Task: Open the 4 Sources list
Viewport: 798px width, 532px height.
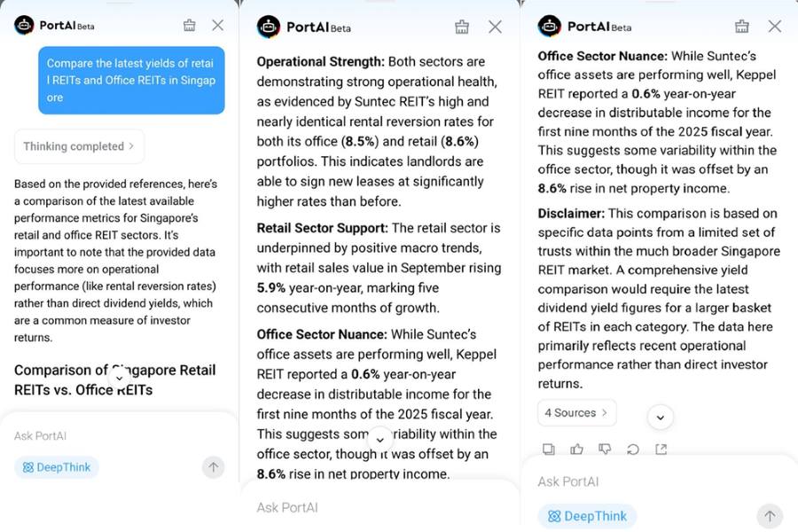Action: point(577,412)
